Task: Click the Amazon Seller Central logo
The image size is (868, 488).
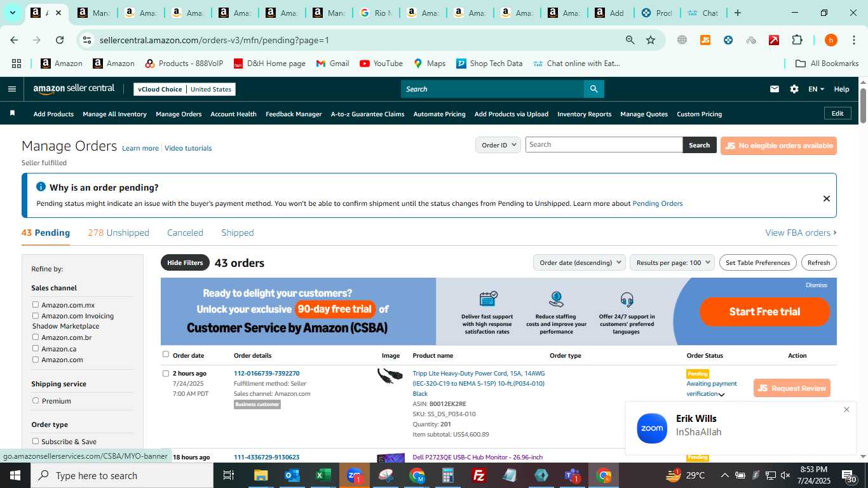Action: tap(74, 90)
